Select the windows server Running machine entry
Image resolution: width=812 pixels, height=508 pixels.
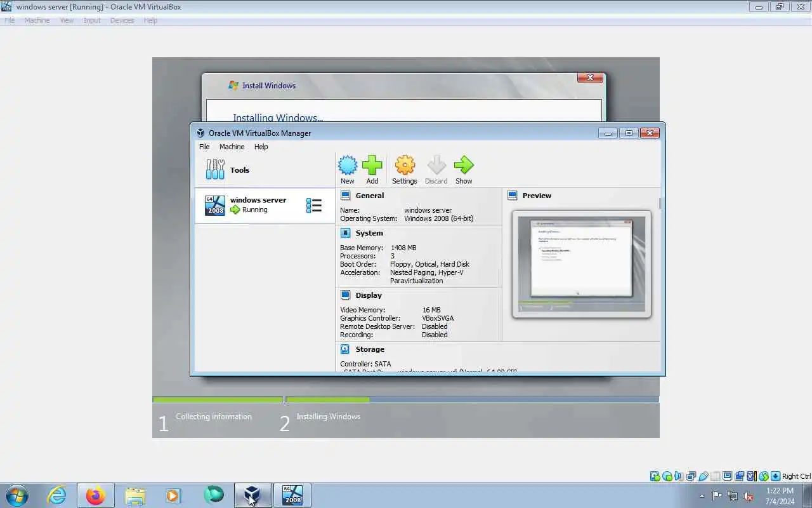tap(265, 205)
